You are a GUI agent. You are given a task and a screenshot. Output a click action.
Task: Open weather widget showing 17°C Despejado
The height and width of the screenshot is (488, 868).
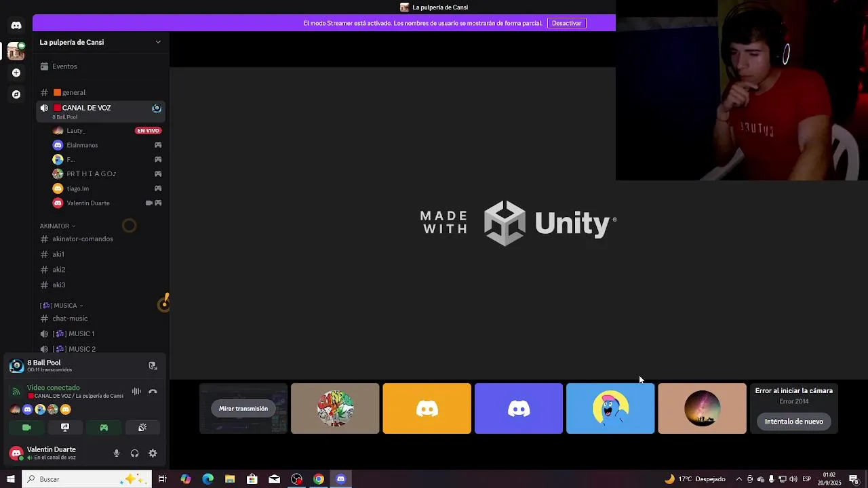[x=694, y=479]
